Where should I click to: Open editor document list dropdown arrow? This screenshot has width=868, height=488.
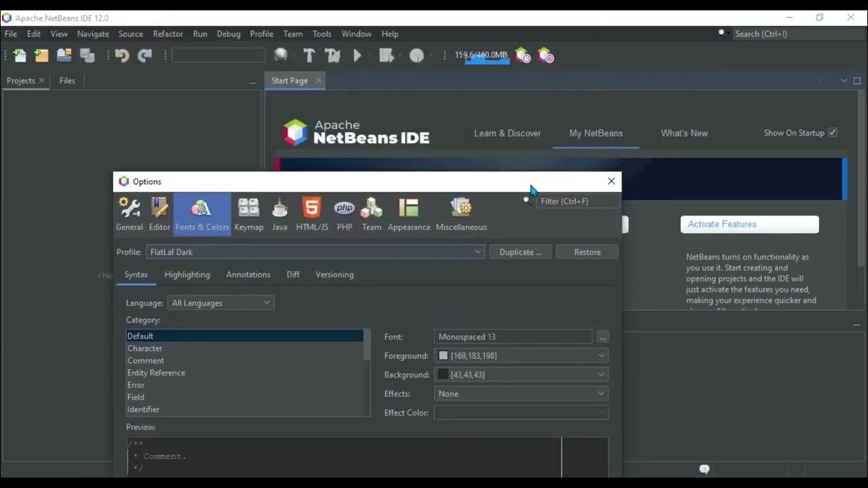point(844,81)
